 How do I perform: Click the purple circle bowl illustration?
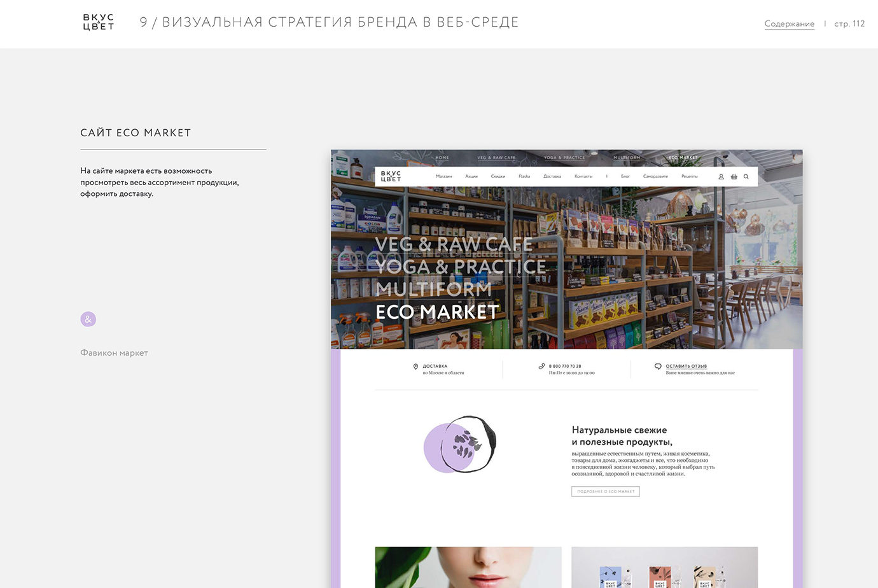click(x=459, y=444)
